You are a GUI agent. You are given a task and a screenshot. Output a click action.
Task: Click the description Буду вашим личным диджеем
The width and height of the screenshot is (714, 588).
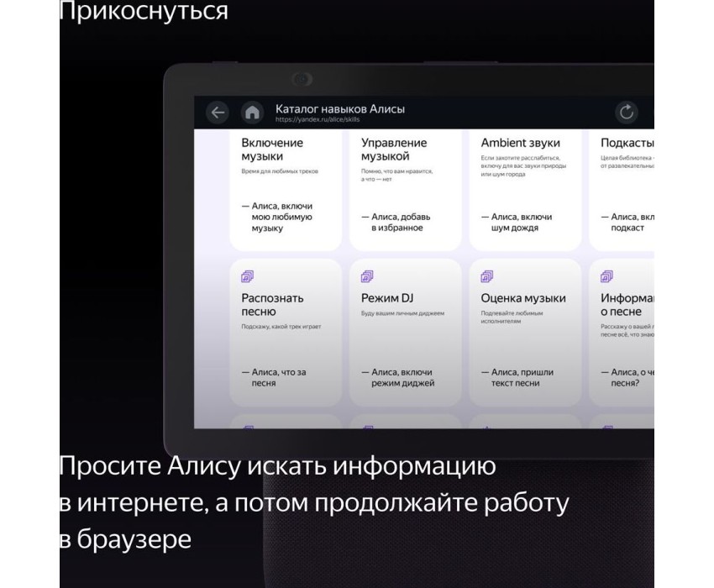(402, 313)
